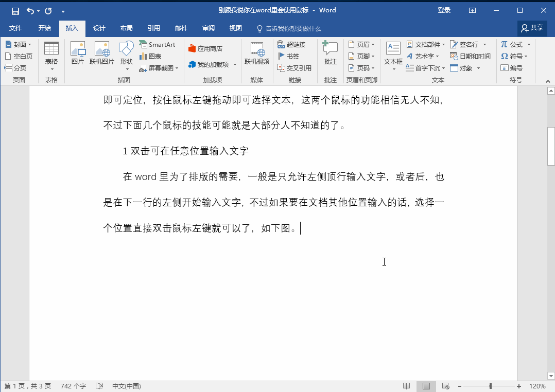Viewport: 555px width, 392px height.
Task: Click the 登录 sign-in link
Action: (444, 10)
